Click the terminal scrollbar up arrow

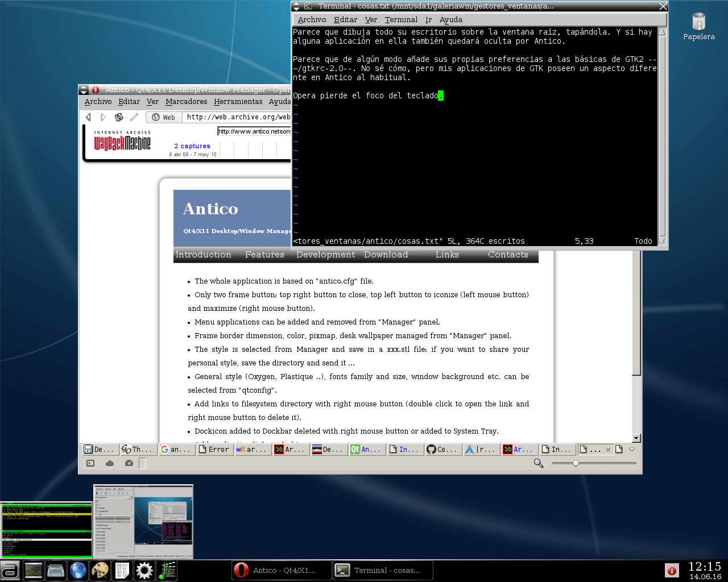click(662, 32)
